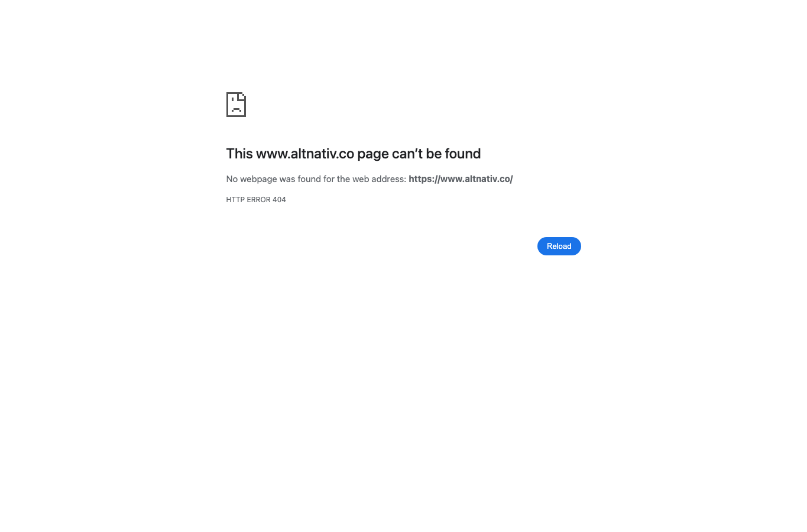This screenshot has height=532, width=807.
Task: Click the folded corner of the page icon
Action: point(242,96)
